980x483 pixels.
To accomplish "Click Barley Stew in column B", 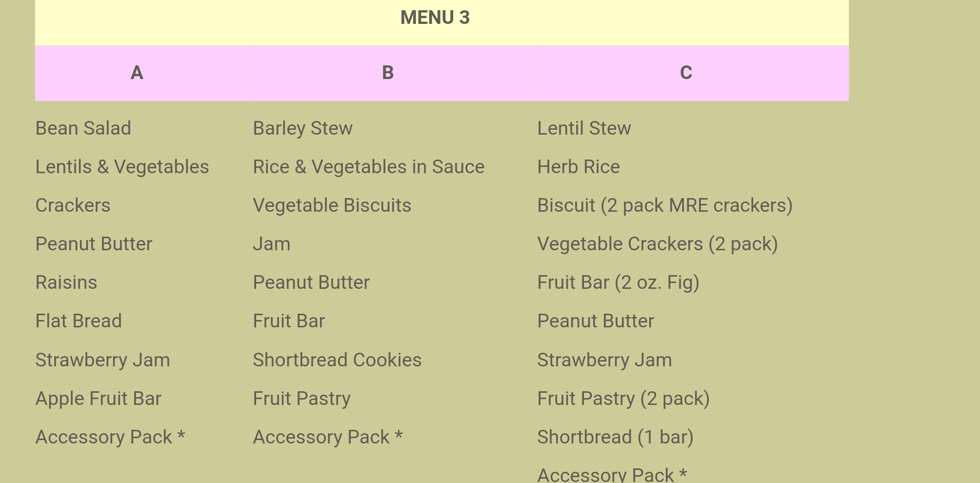I will click(x=302, y=128).
